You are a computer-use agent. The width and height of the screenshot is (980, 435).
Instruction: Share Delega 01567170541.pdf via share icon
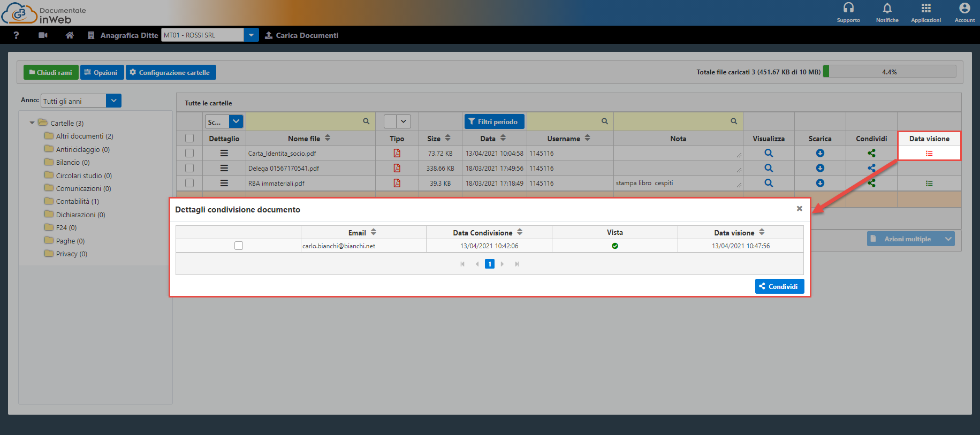coord(871,168)
